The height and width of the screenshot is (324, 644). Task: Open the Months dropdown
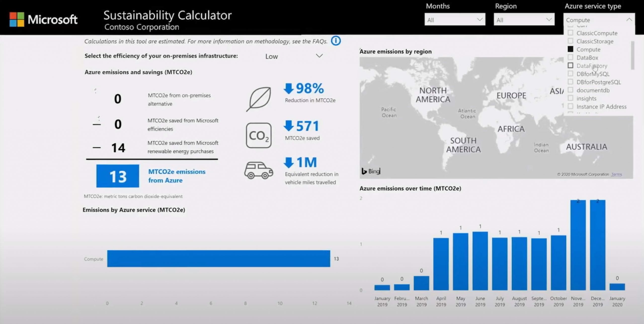point(455,20)
